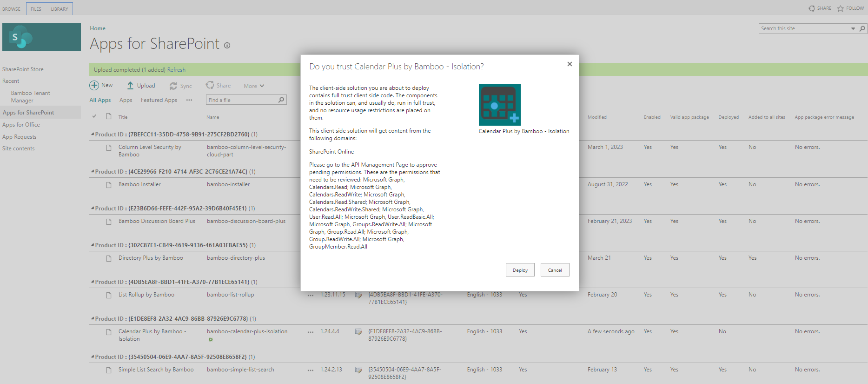This screenshot has height=384, width=868.
Task: Click the Refresh link in the upload banner
Action: 176,70
